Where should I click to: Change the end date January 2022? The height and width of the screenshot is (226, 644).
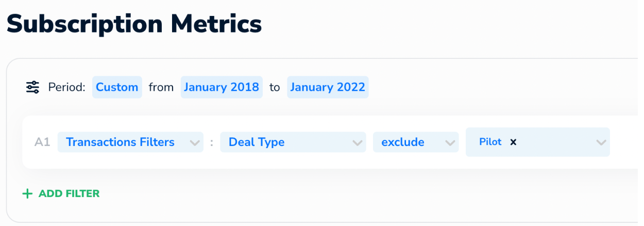point(328,87)
